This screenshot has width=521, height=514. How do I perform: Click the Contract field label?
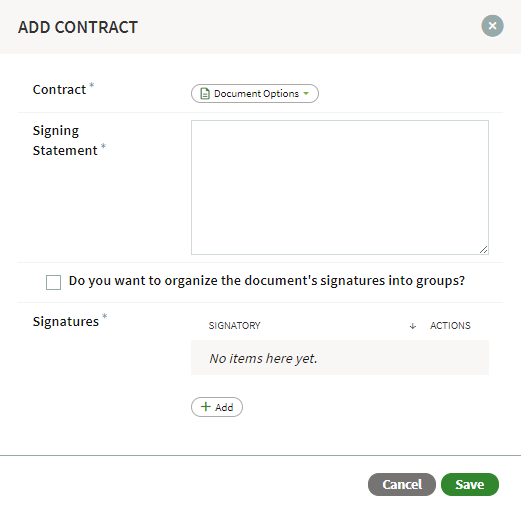59,90
